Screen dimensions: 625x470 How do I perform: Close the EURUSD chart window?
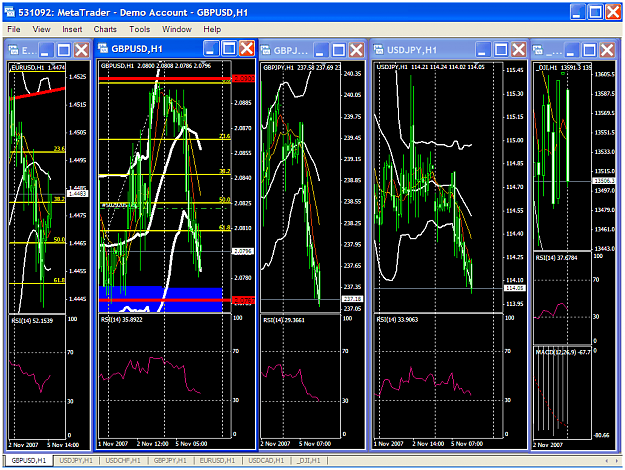tap(82, 50)
